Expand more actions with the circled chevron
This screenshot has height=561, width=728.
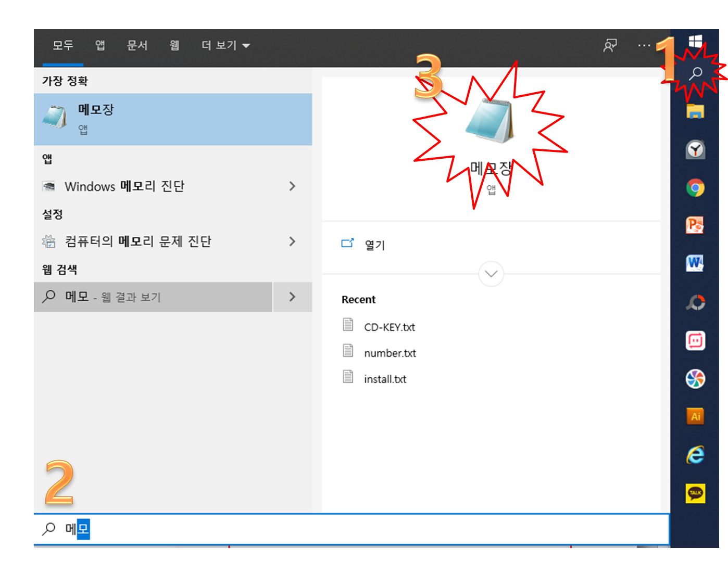[491, 274]
